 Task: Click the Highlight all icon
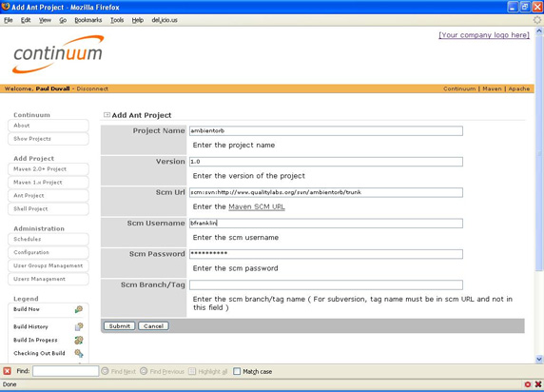tap(192, 371)
